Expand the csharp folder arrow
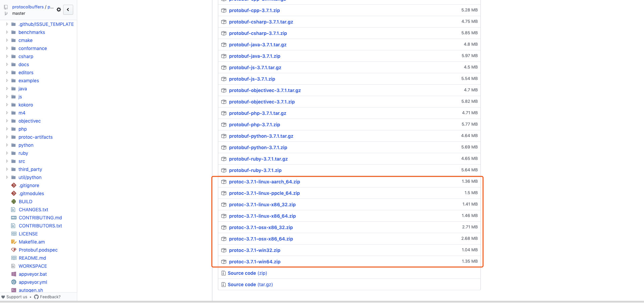Screen dimensions: 644x303 pos(7,56)
